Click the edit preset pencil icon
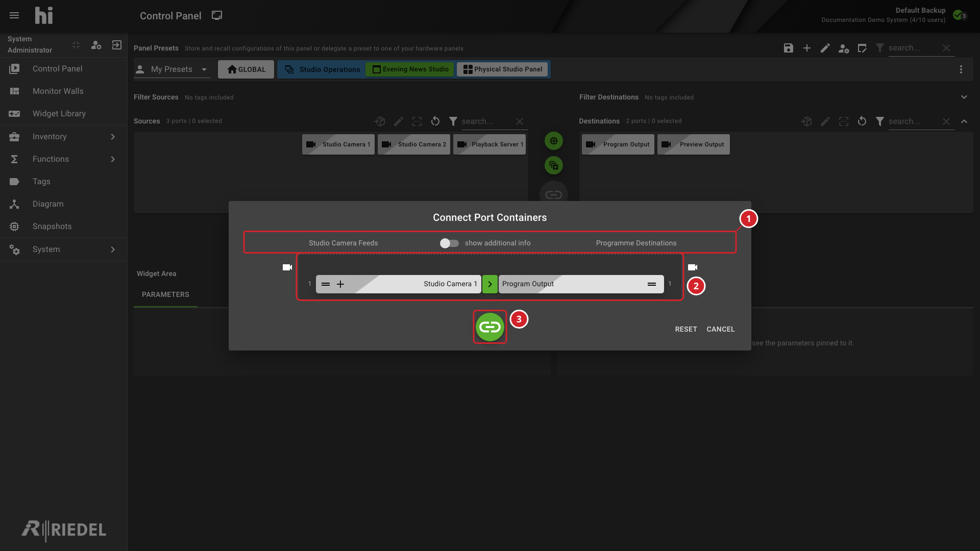The image size is (980, 551). [x=825, y=48]
